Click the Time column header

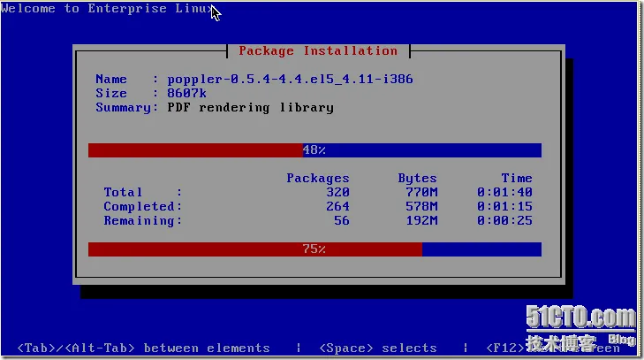pos(517,178)
